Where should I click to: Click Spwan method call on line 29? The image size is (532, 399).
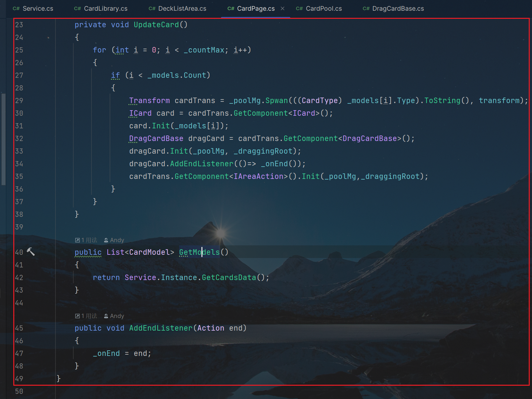coord(277,100)
